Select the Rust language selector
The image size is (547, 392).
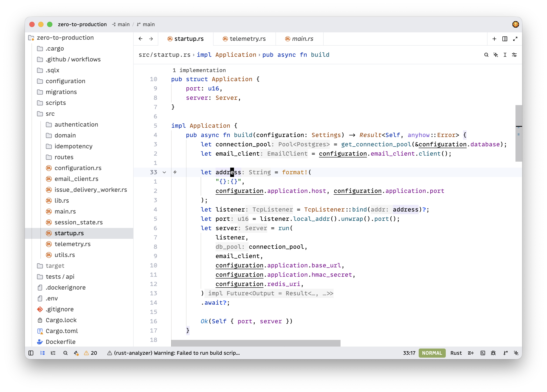pos(456,353)
